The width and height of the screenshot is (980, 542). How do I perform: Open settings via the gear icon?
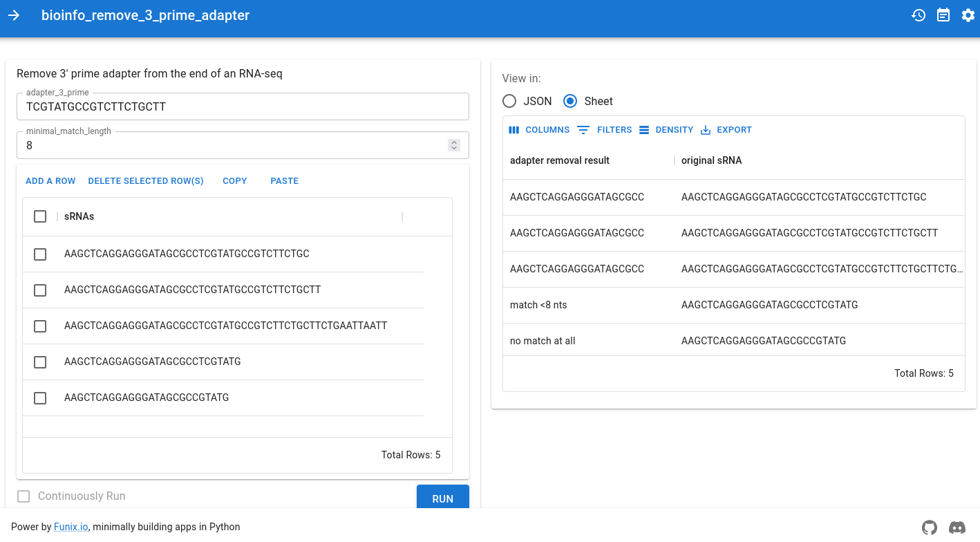click(968, 15)
